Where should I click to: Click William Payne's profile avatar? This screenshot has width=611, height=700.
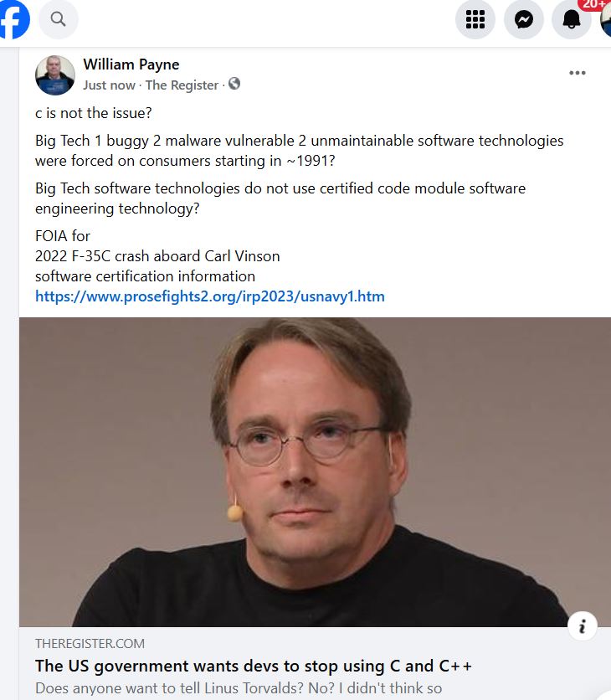pos(55,75)
